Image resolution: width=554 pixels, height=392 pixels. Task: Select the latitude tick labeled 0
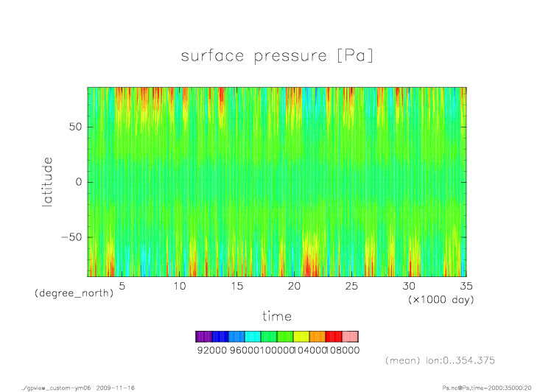pyautogui.click(x=77, y=182)
